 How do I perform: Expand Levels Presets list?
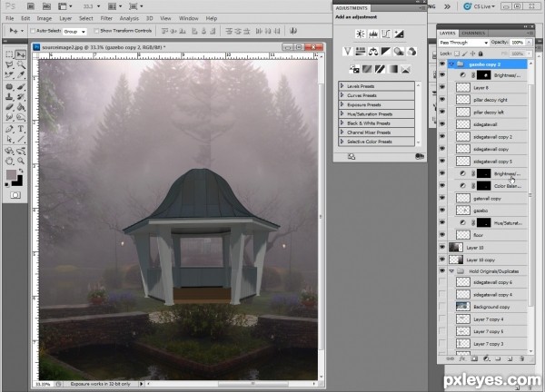pyautogui.click(x=342, y=86)
